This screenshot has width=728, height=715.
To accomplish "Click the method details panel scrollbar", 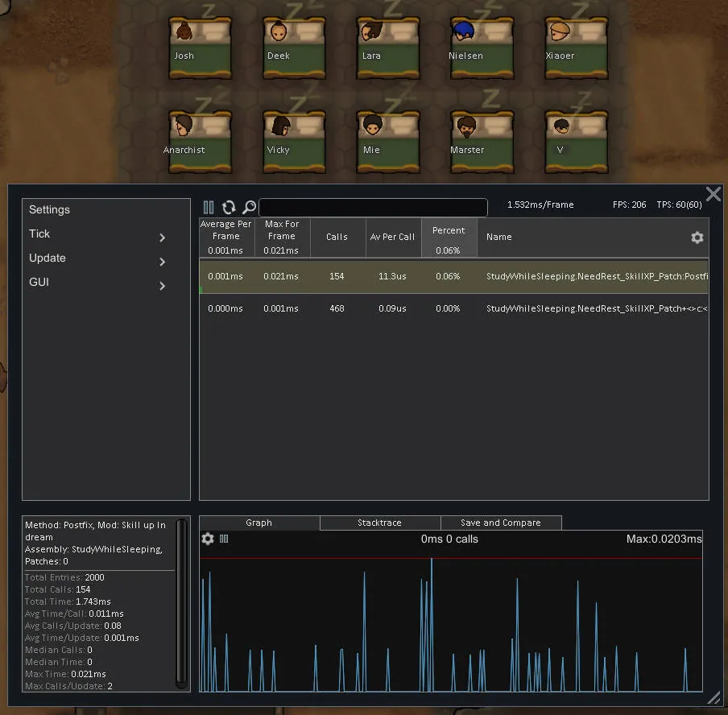I will pyautogui.click(x=181, y=602).
